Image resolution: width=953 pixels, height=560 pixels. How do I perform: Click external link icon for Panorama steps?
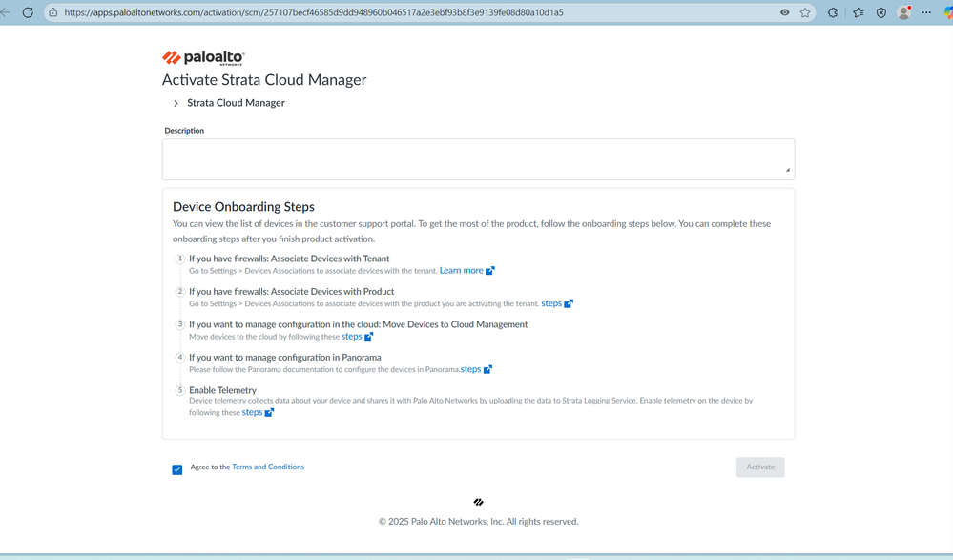pos(487,369)
